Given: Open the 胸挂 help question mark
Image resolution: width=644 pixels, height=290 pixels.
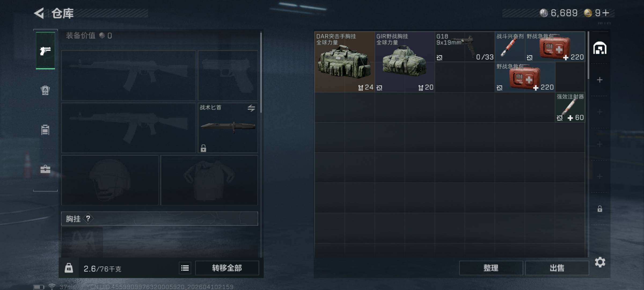Looking at the screenshot, I should (x=88, y=219).
